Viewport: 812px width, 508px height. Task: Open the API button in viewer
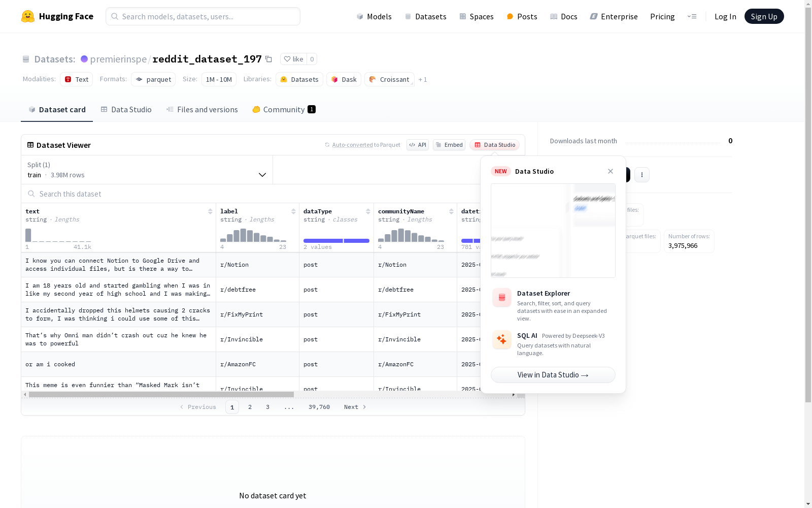click(418, 145)
